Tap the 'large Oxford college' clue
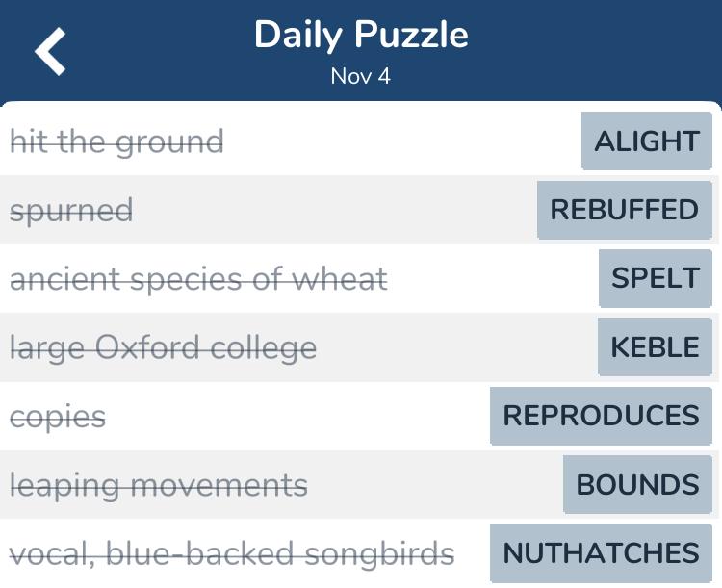The height and width of the screenshot is (588, 722). 164,348
